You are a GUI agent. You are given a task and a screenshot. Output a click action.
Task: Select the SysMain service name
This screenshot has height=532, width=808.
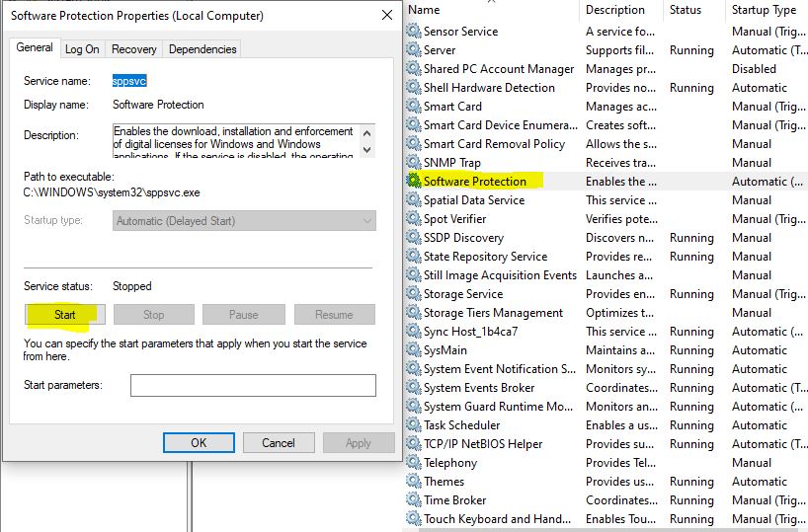(x=445, y=350)
